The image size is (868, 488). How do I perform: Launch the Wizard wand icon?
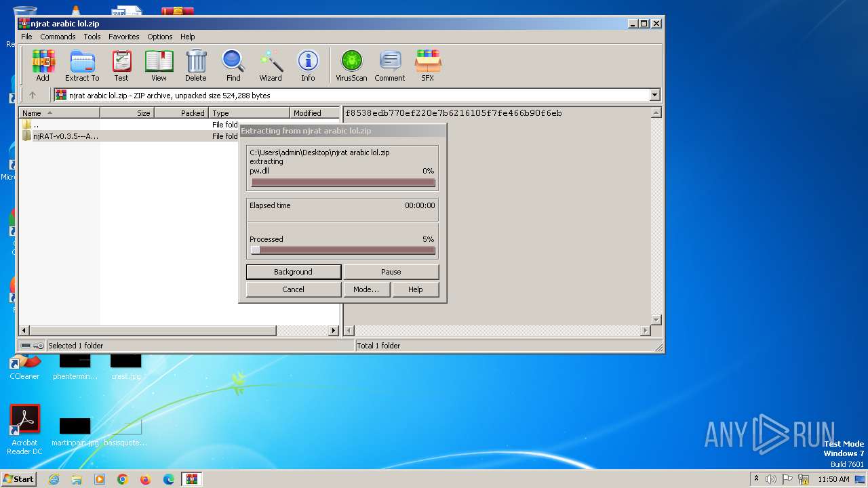point(271,66)
